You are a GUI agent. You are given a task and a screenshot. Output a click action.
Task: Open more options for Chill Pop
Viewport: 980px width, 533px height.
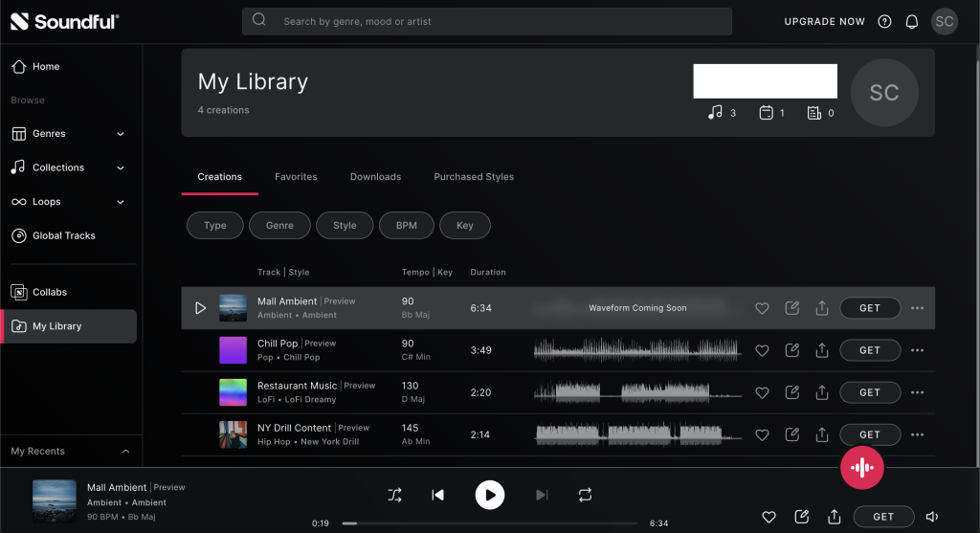[917, 350]
